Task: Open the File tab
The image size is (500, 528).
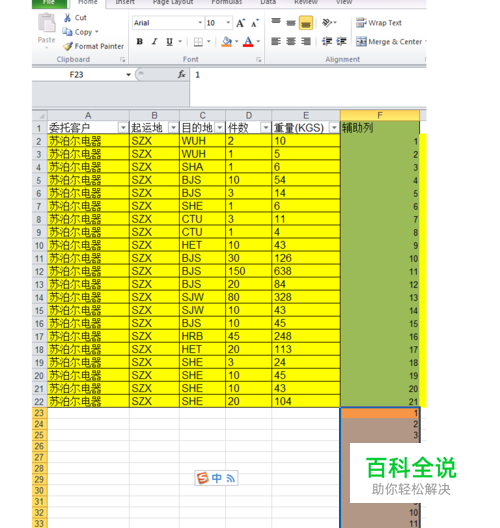Action: (49, 3)
